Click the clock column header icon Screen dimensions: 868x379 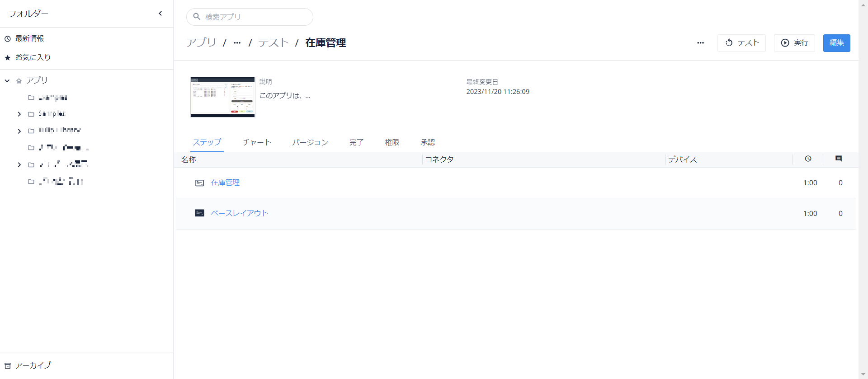808,159
